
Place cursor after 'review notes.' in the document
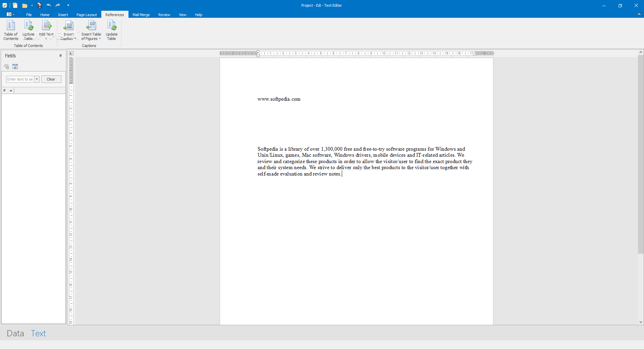point(341,174)
